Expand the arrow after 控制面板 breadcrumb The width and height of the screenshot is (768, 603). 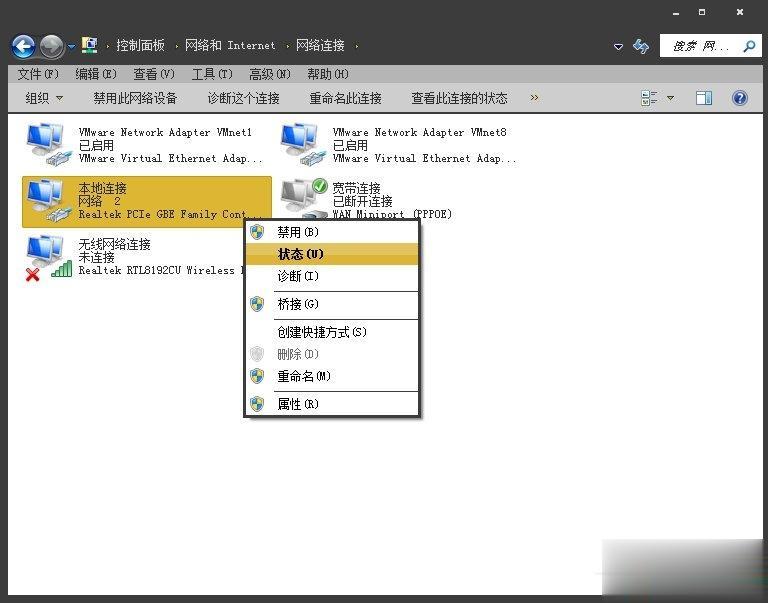point(176,46)
